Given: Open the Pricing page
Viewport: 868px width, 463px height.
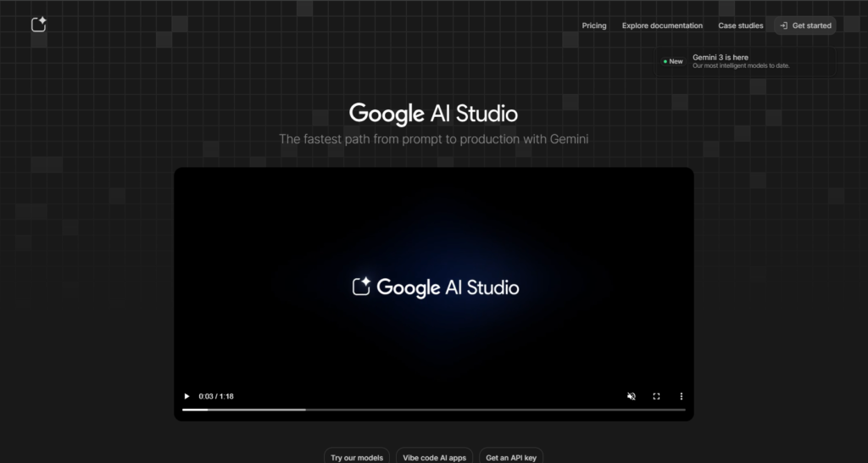Looking at the screenshot, I should 593,25.
